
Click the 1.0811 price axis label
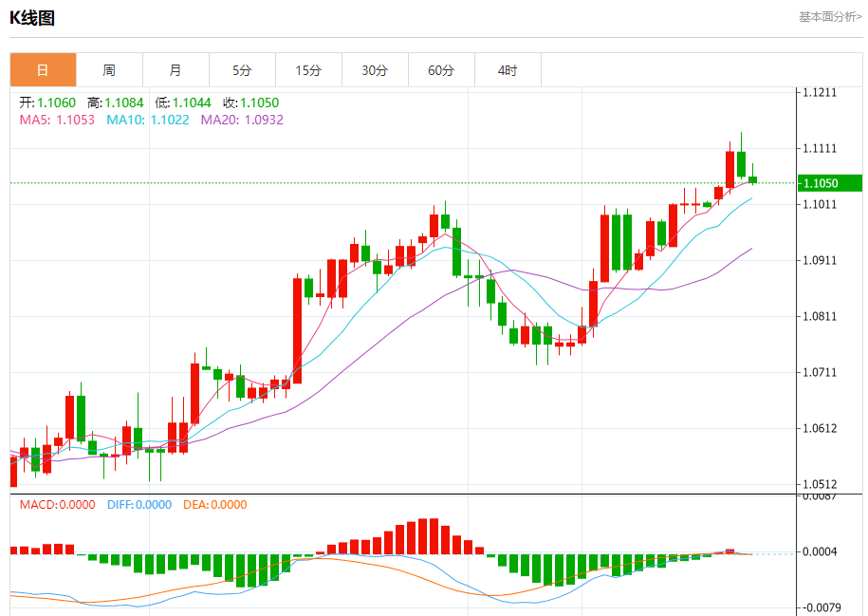pos(820,316)
